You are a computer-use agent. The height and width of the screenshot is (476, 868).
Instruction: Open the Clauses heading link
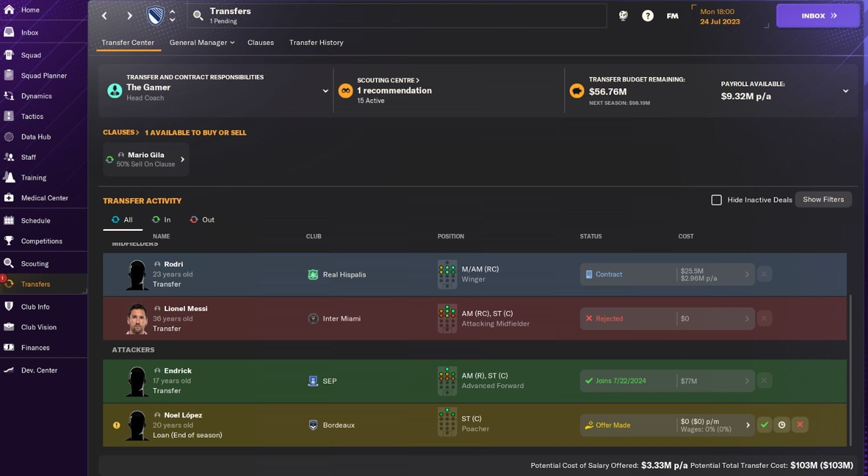(121, 132)
